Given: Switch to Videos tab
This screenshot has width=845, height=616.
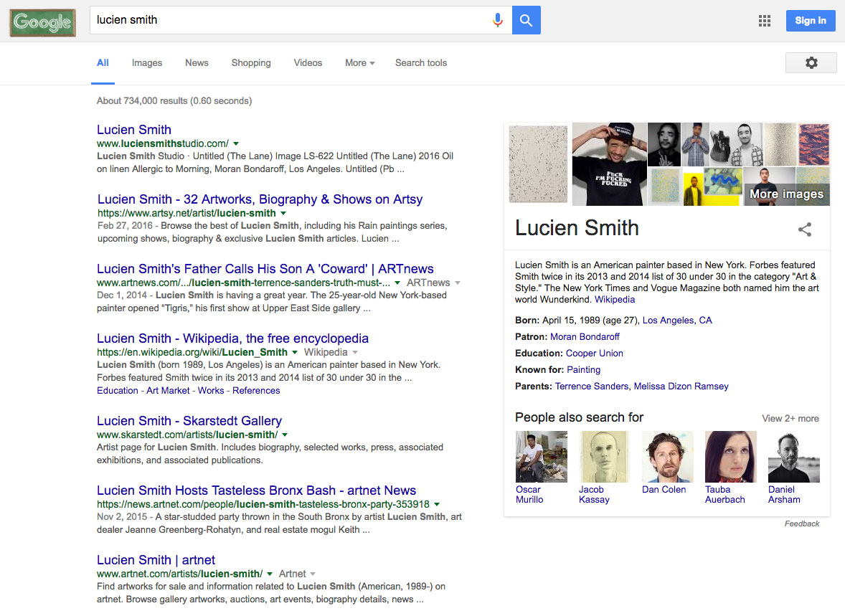Looking at the screenshot, I should pyautogui.click(x=308, y=63).
